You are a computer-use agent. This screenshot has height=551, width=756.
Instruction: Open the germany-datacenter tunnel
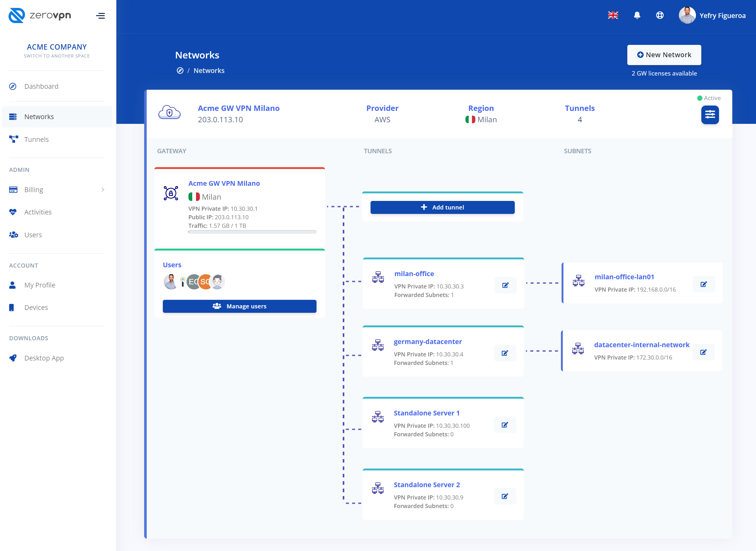[x=427, y=342]
